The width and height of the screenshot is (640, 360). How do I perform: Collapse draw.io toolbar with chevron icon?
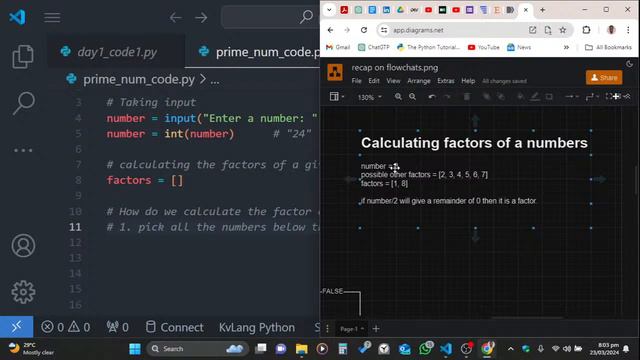[628, 97]
